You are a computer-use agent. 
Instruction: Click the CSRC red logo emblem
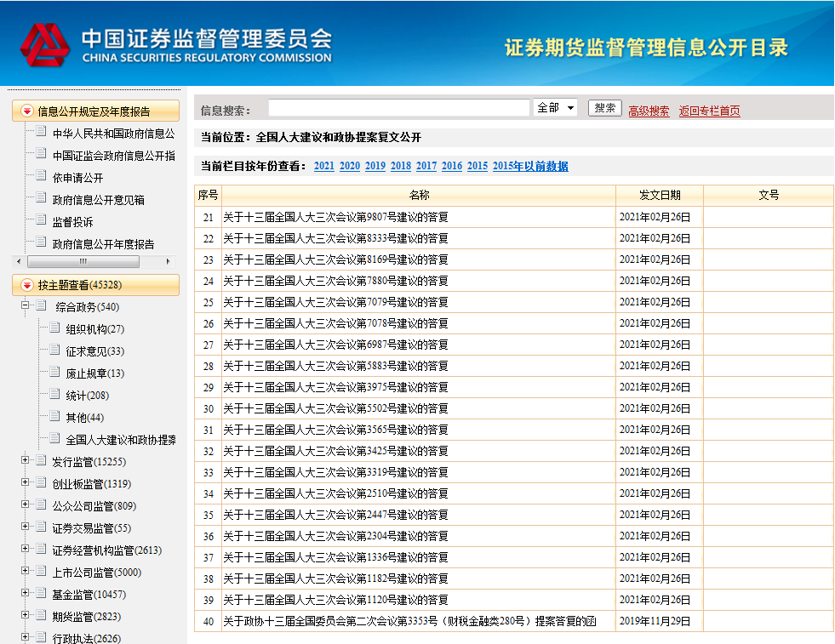point(45,44)
